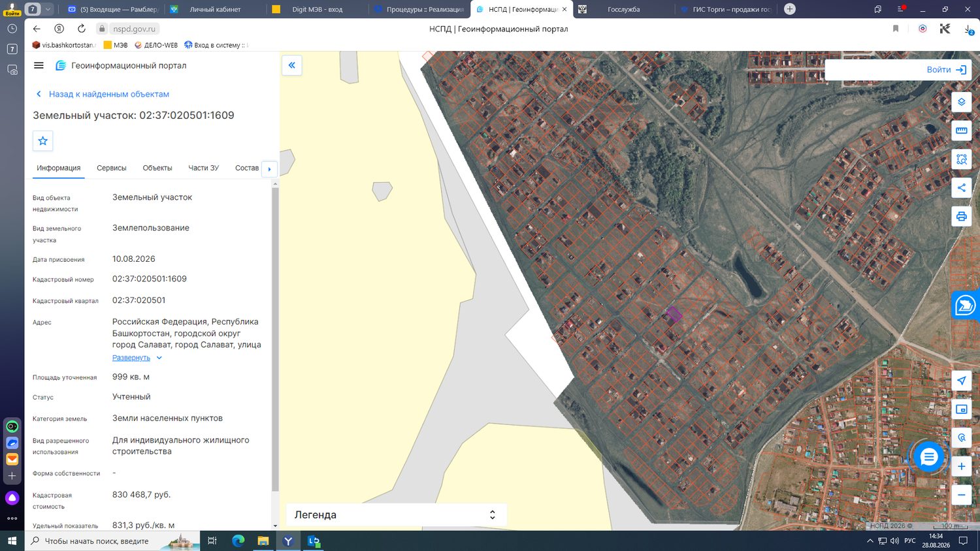Print the map with the printer icon
Image resolution: width=980 pixels, height=551 pixels.
[x=961, y=217]
